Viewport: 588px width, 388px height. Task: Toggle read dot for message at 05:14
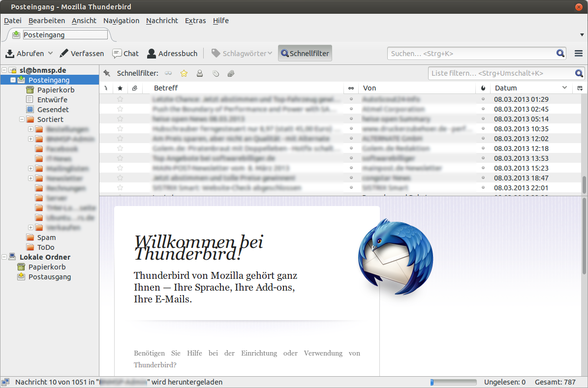[x=351, y=119]
